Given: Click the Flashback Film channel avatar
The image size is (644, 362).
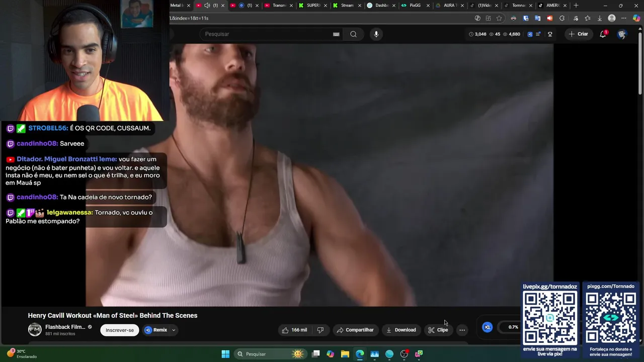Looking at the screenshot, I should [x=35, y=330].
